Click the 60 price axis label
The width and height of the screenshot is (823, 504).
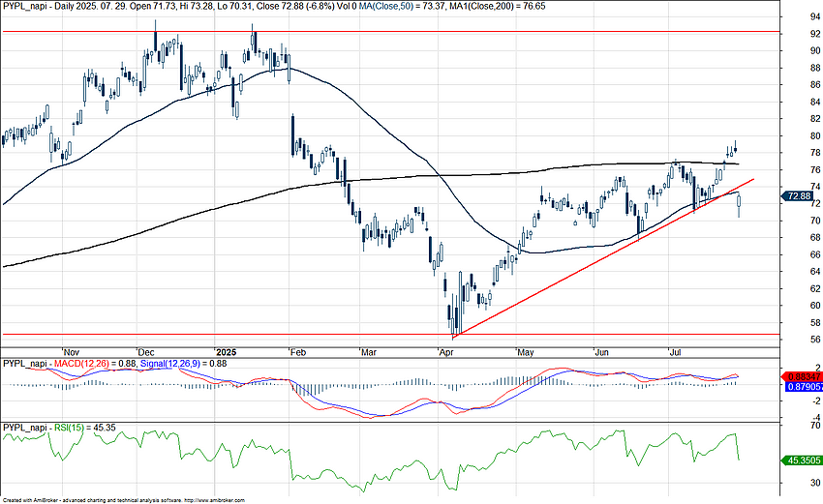pos(815,306)
